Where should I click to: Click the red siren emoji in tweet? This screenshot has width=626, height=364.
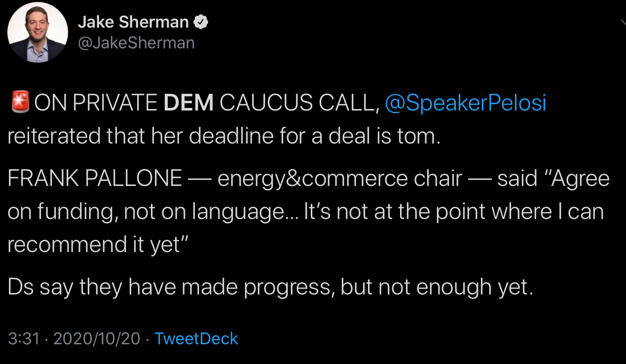point(20,102)
